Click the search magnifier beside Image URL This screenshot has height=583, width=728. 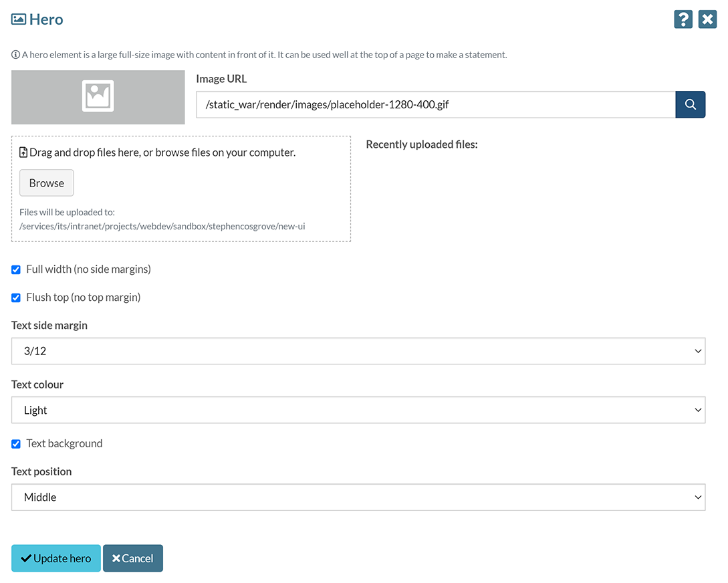point(690,104)
